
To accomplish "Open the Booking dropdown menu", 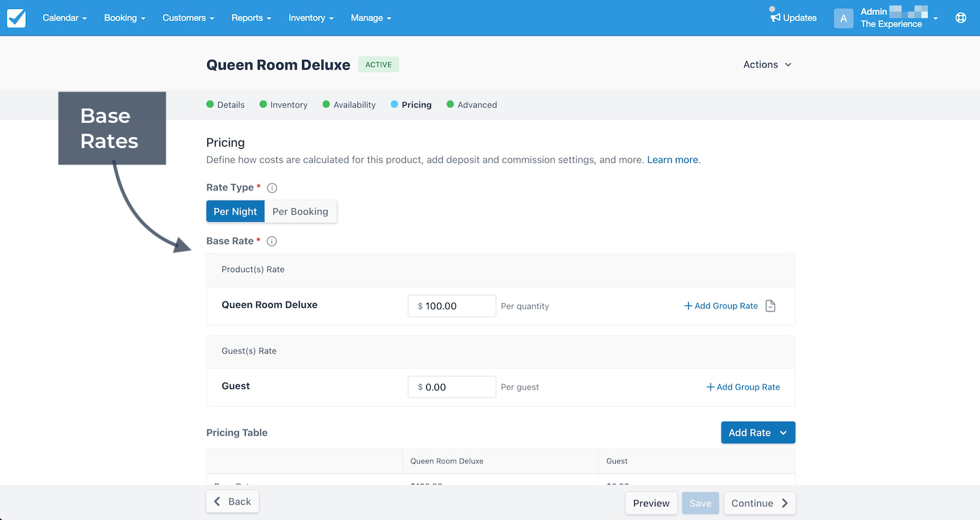I will [x=125, y=18].
